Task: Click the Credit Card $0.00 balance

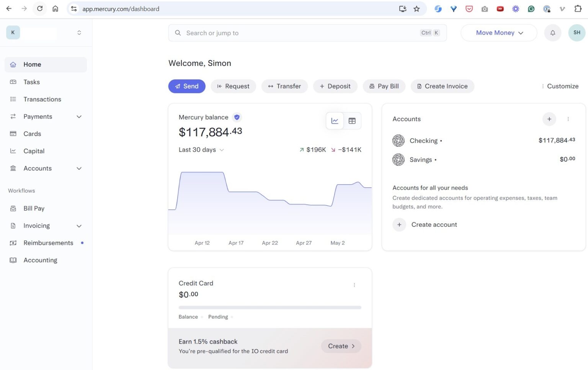Action: [188, 295]
